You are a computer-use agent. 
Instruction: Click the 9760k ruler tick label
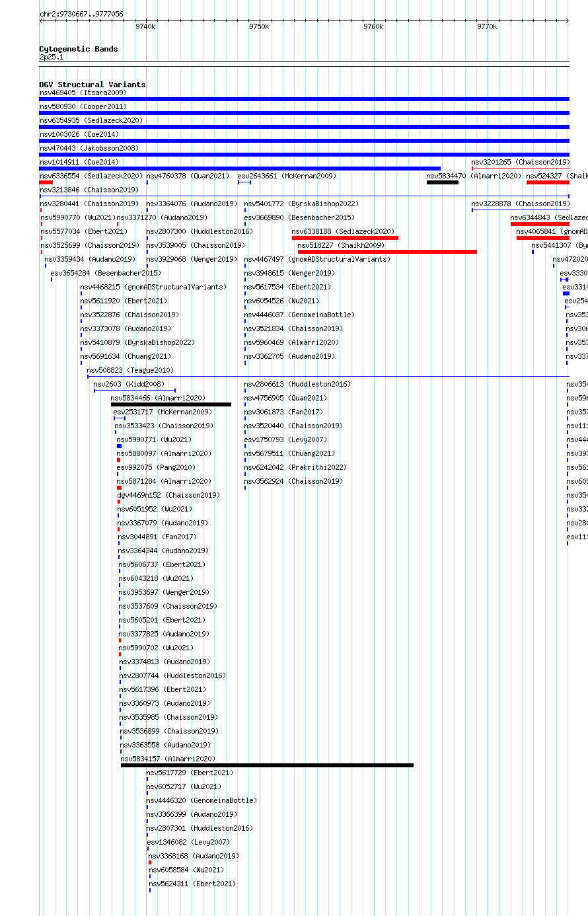tap(373, 26)
